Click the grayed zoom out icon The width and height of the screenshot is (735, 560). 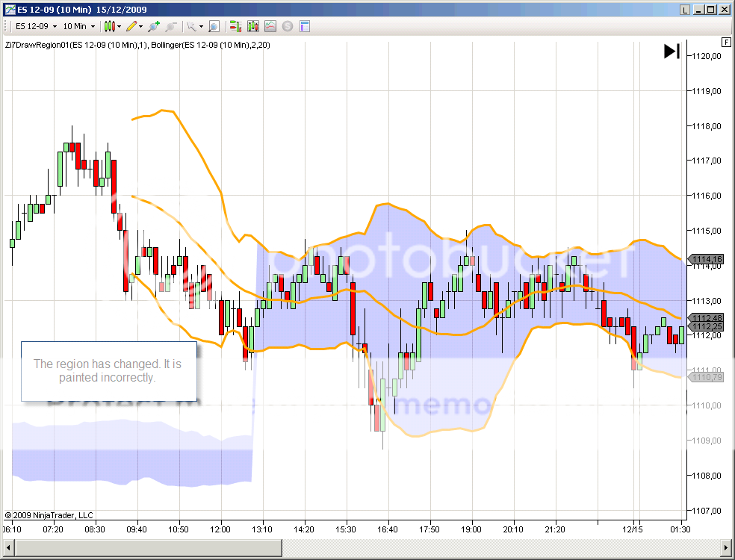point(171,26)
